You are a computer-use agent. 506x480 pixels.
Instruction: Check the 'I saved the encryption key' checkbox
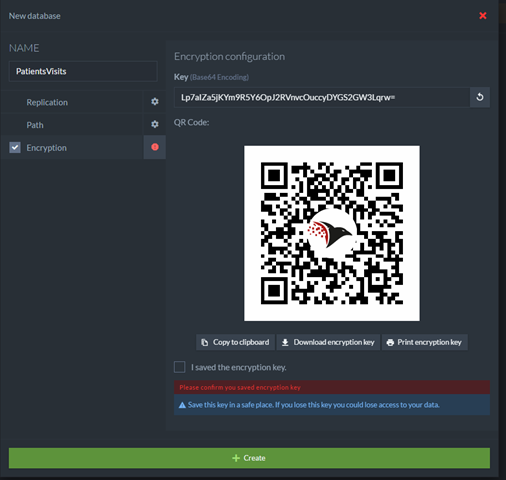(x=180, y=367)
